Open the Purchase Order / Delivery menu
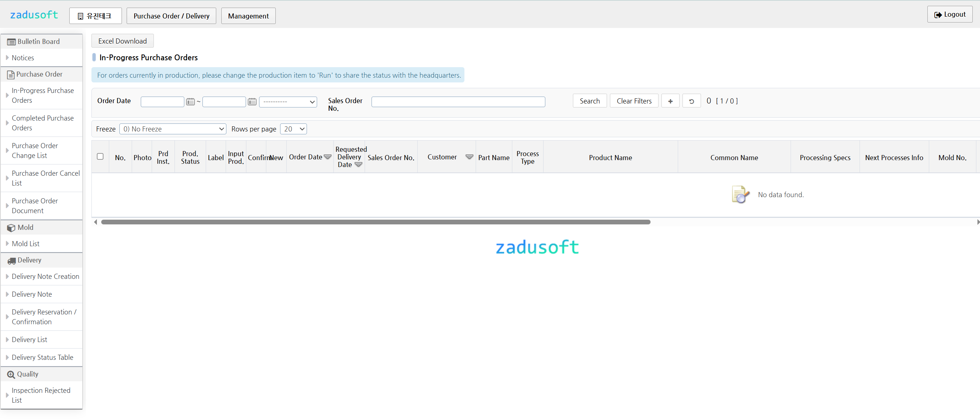Image resolution: width=980 pixels, height=419 pixels. tap(171, 16)
